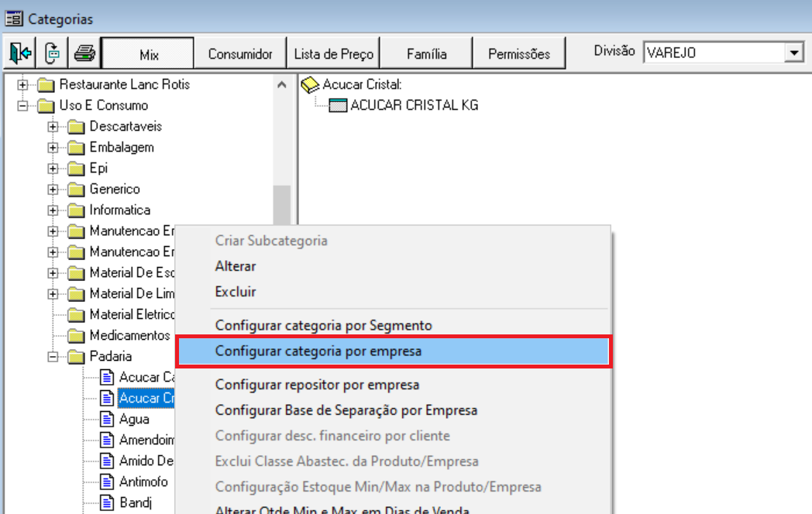Screen dimensions: 812x514
Task: Click the Categorias window title icon
Action: click(14, 19)
